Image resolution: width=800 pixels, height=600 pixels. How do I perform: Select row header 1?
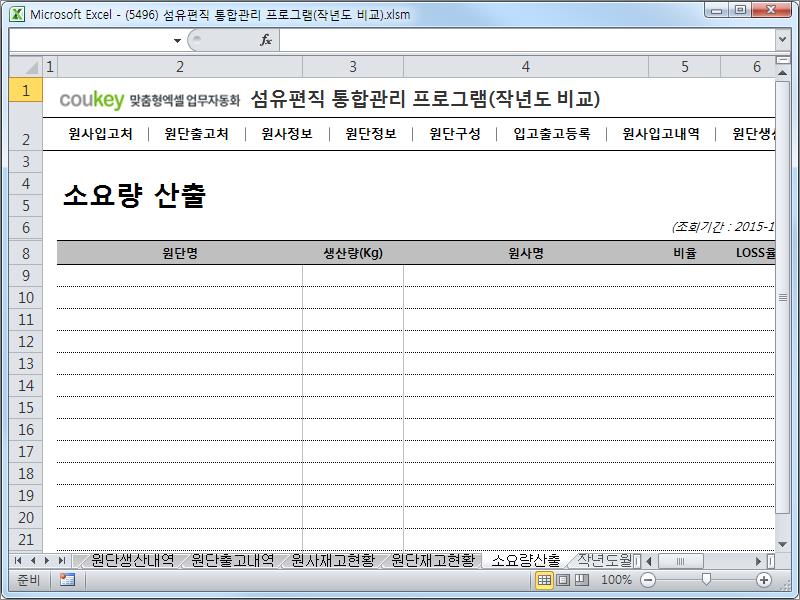pyautogui.click(x=26, y=91)
